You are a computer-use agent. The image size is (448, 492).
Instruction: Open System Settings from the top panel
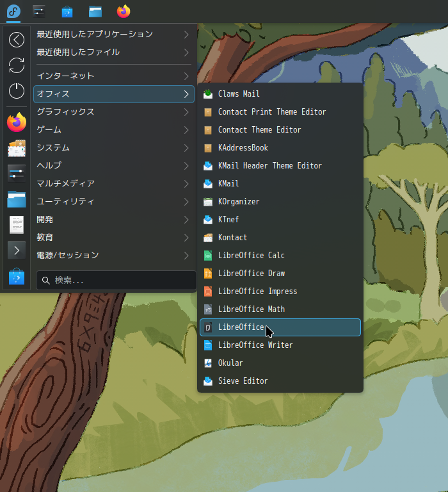click(x=38, y=12)
